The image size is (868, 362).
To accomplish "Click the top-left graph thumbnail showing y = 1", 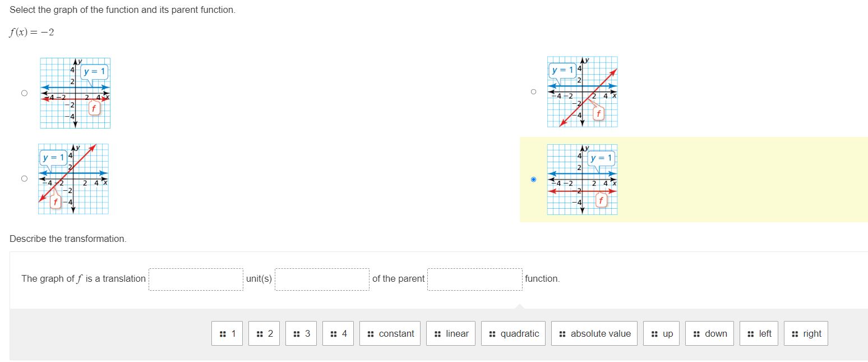I will pyautogui.click(x=75, y=93).
